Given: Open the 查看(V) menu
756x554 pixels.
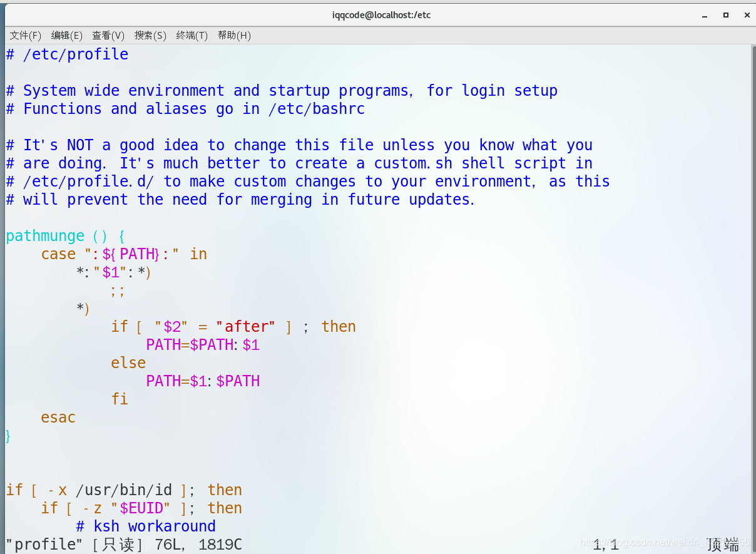Looking at the screenshot, I should point(108,36).
